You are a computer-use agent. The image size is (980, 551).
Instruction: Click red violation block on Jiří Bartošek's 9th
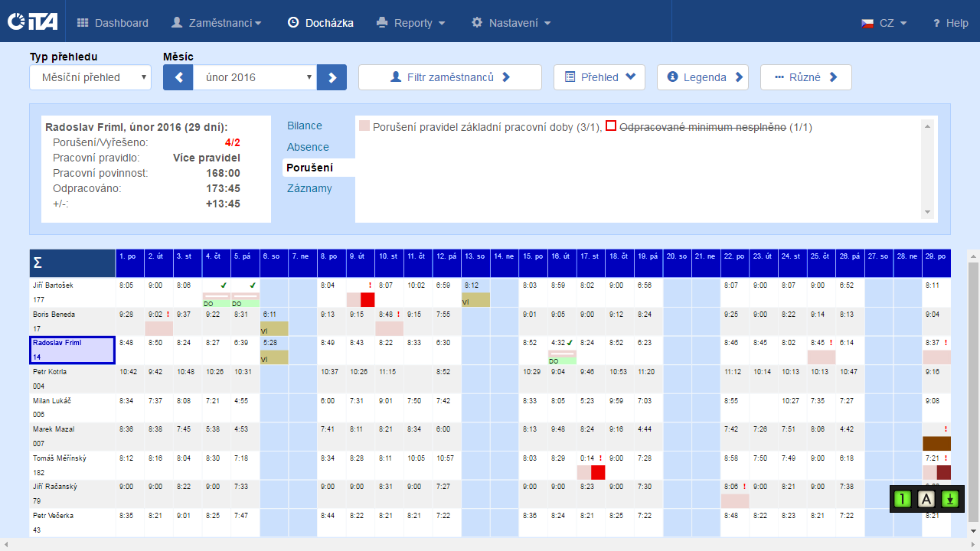pos(367,299)
